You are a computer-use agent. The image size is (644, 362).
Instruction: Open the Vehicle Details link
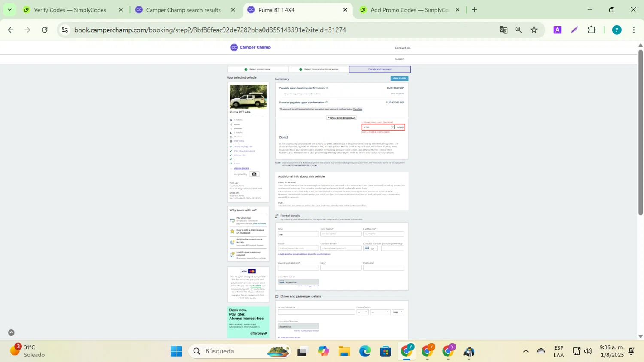click(241, 168)
